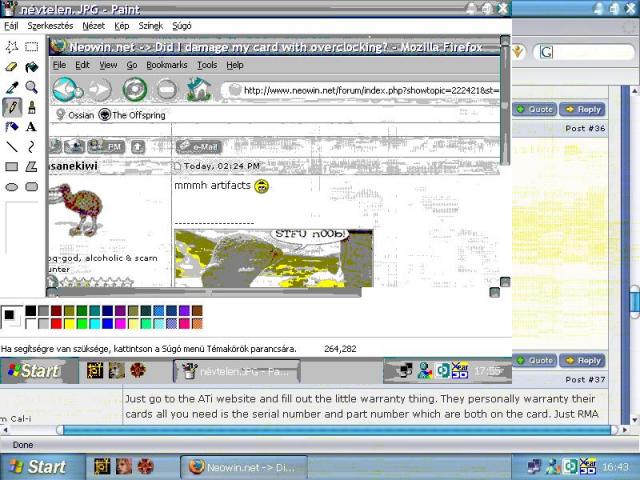Click Quote button above Post #37
640x480 pixels.
pyautogui.click(x=535, y=360)
